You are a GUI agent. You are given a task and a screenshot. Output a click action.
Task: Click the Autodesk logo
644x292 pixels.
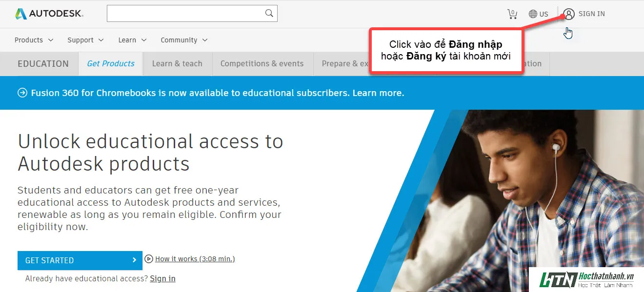tap(49, 14)
